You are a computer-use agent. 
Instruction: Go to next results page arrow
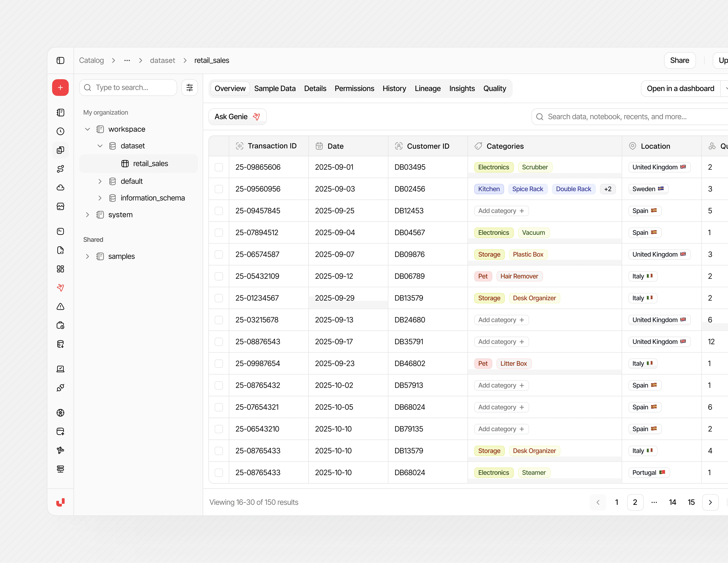pyautogui.click(x=710, y=502)
